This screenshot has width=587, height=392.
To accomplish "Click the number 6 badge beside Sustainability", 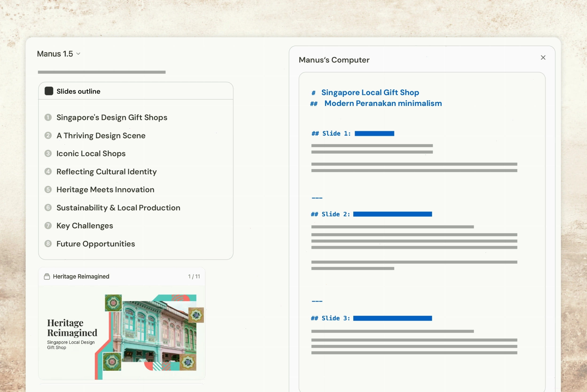I will (48, 207).
